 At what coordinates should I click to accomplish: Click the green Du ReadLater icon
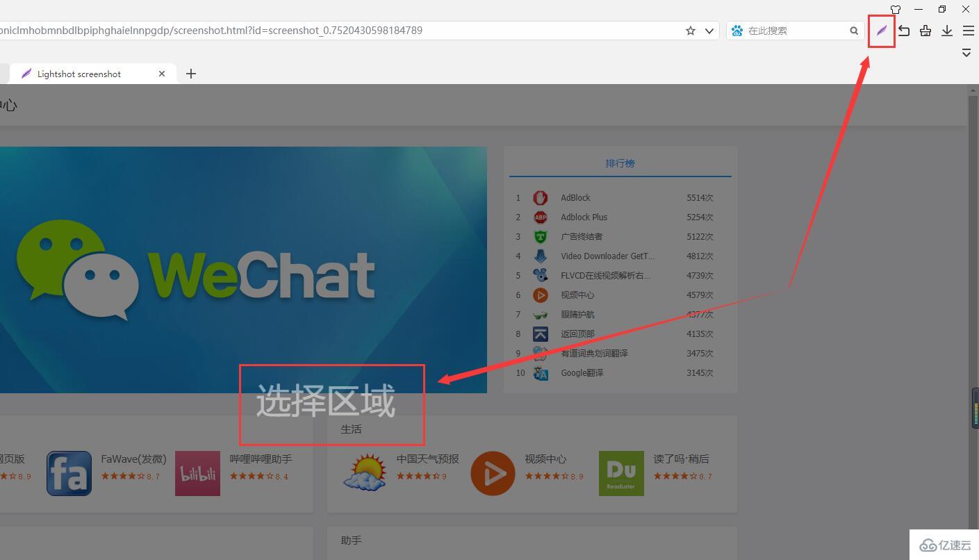(621, 473)
